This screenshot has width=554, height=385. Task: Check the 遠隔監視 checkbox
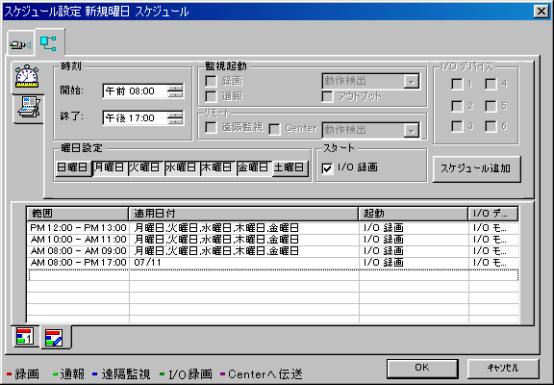click(211, 128)
